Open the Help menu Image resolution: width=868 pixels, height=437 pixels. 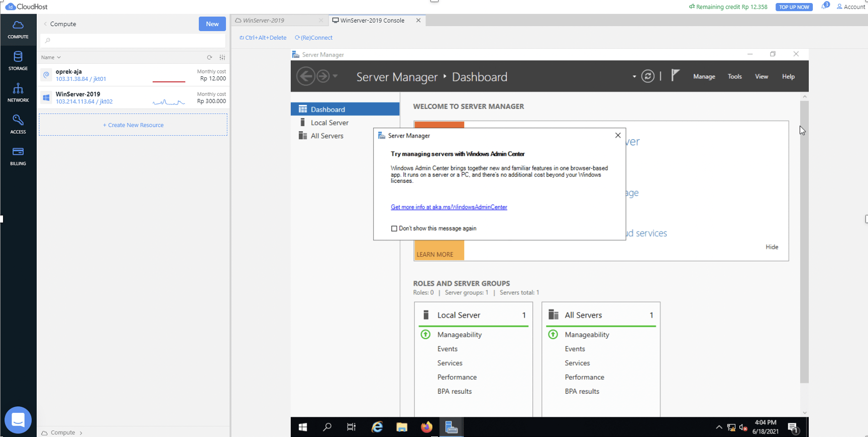tap(788, 76)
